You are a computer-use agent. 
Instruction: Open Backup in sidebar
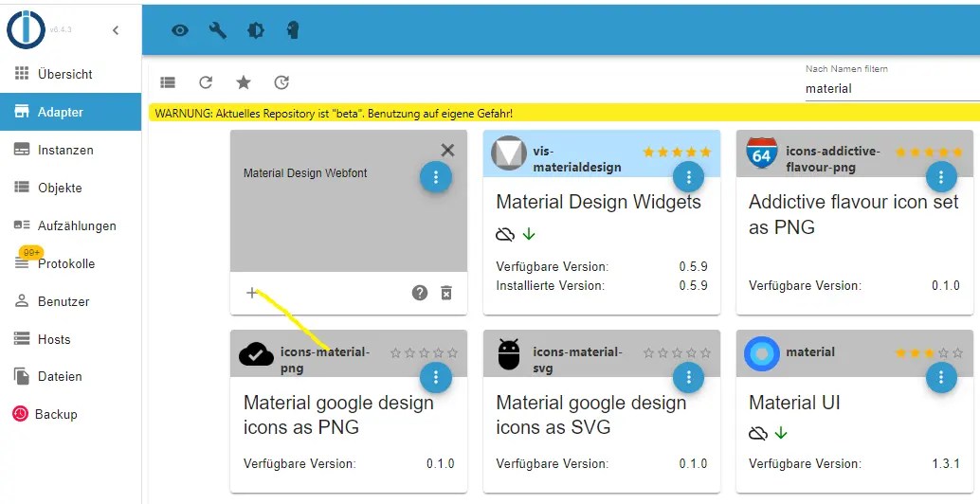click(x=71, y=414)
